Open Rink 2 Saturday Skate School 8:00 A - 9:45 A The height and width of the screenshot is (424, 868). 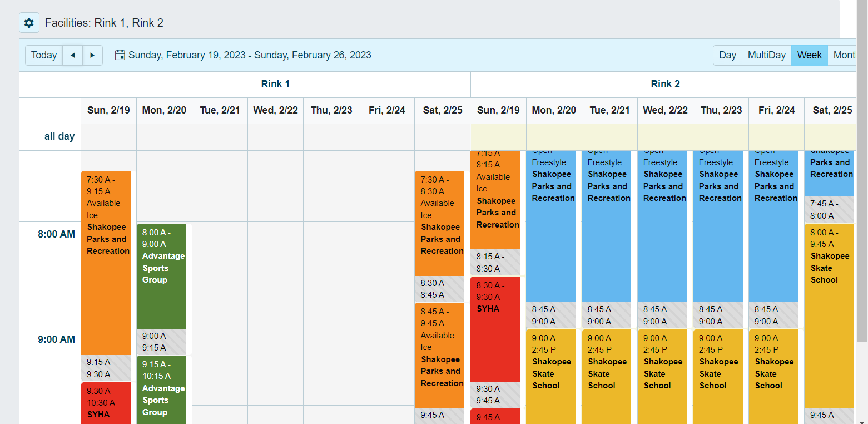pyautogui.click(x=829, y=315)
